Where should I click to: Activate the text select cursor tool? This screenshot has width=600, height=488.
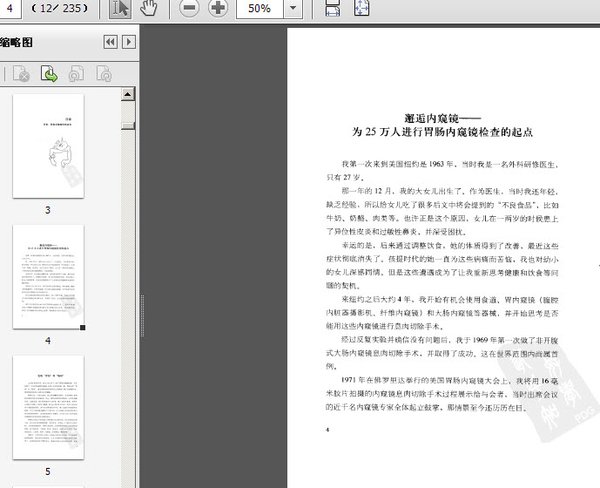click(x=120, y=8)
